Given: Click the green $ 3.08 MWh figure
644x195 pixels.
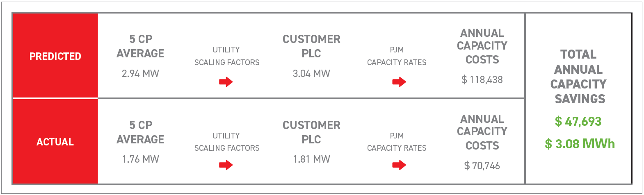Looking at the screenshot, I should (x=580, y=144).
